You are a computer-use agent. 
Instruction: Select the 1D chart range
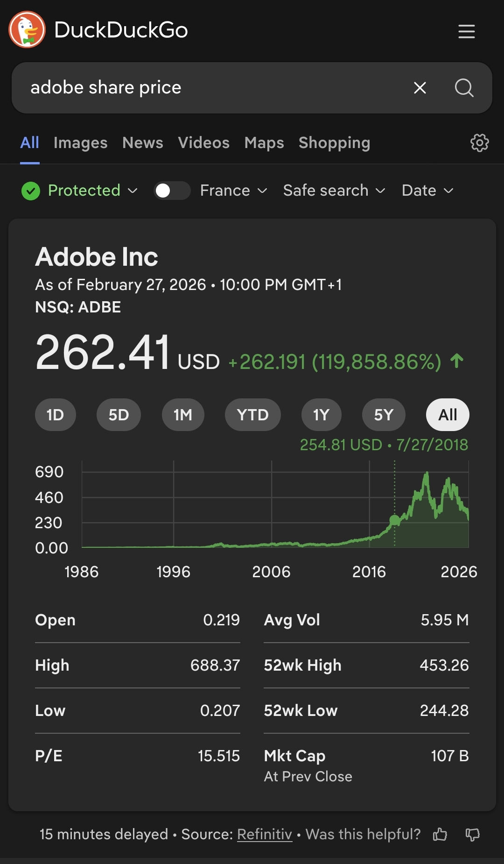[x=55, y=415]
